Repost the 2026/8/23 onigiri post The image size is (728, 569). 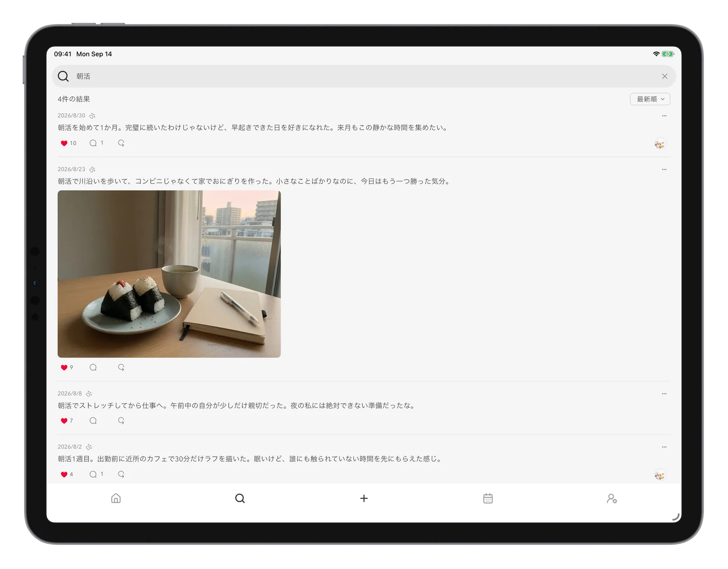121,367
